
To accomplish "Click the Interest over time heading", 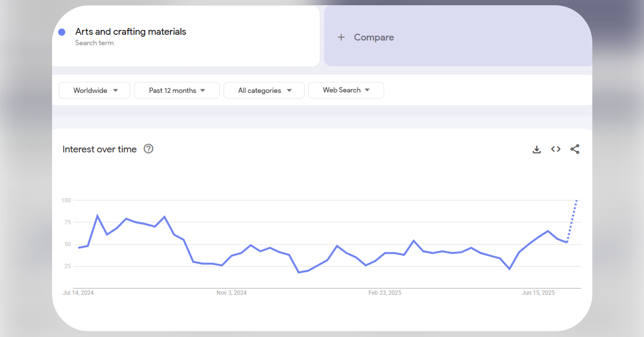I will click(99, 149).
